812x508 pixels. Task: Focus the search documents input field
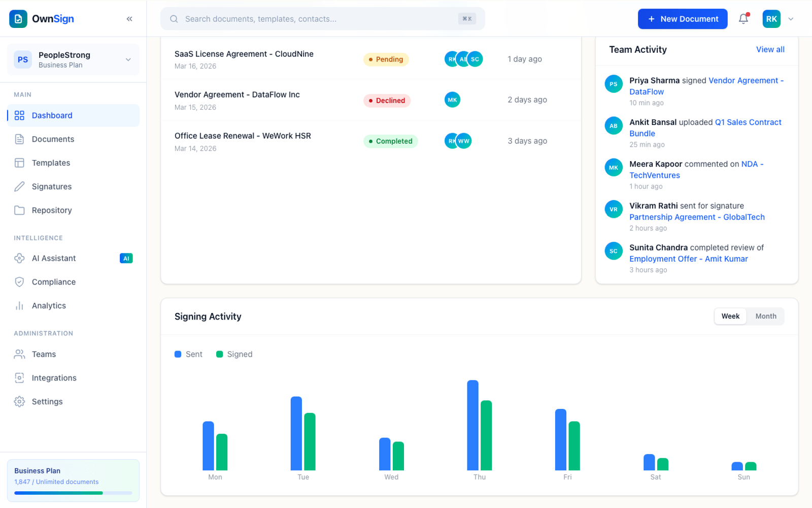(x=322, y=19)
